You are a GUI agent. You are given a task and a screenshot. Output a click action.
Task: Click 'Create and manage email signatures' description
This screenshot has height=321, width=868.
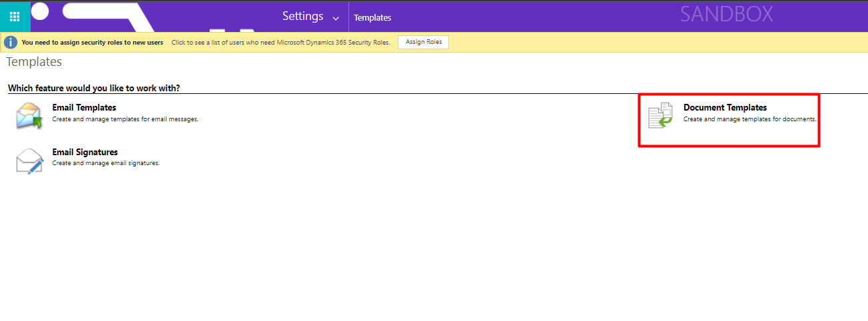[106, 163]
